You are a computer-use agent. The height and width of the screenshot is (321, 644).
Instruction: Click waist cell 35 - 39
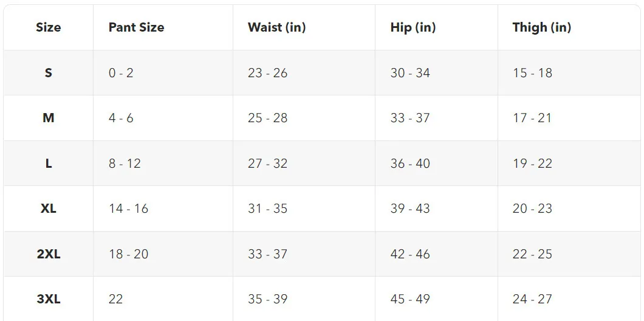[267, 299]
